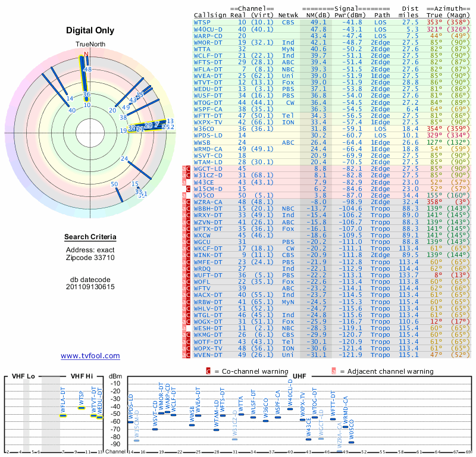Screen dimensions: 476x457
Task: Click callsign WUFT-DT
Action: (x=208, y=275)
